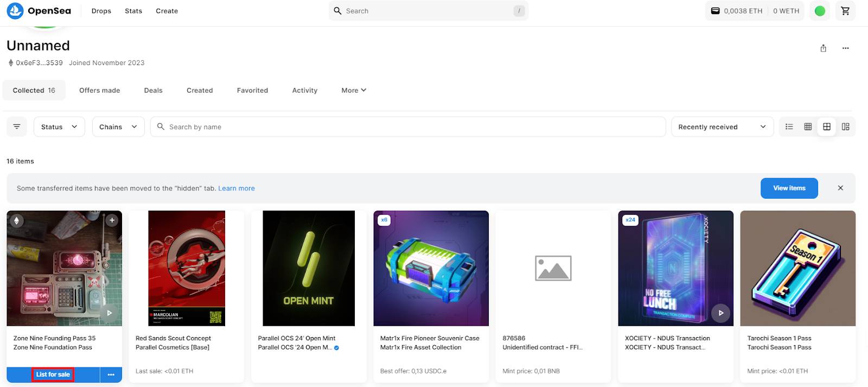The width and height of the screenshot is (868, 387).
Task: Switch to mosaic layout view
Action: pyautogui.click(x=845, y=126)
